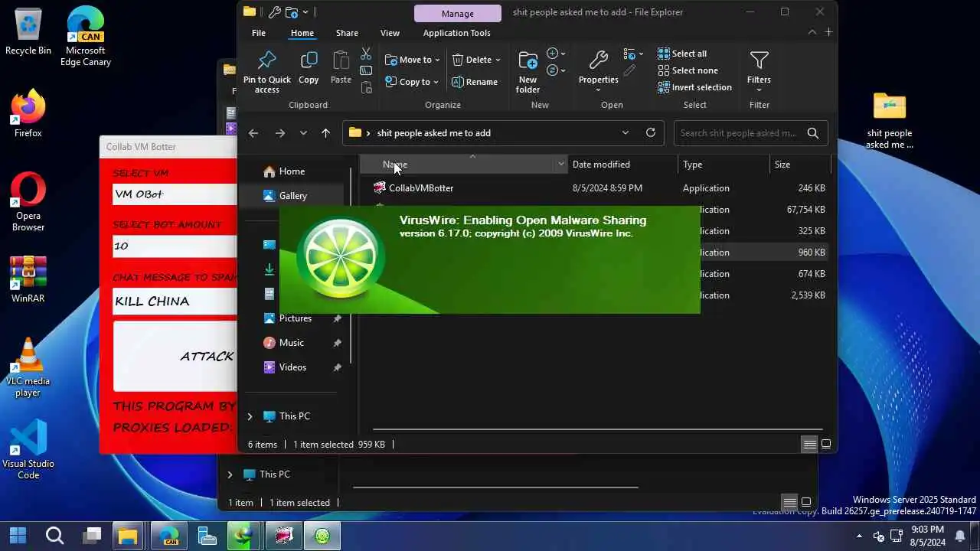Open the address bar history dropdown
Viewport: 980px width, 551px height.
click(x=626, y=132)
